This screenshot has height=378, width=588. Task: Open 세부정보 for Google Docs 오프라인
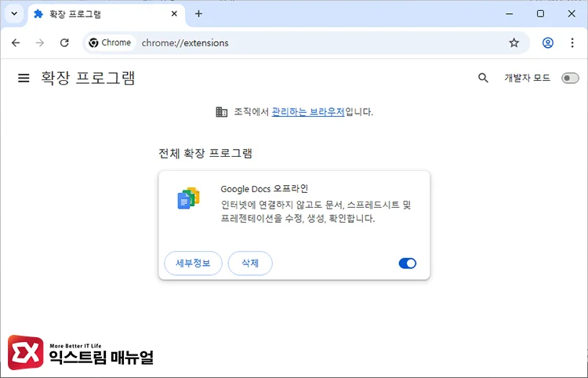click(193, 264)
